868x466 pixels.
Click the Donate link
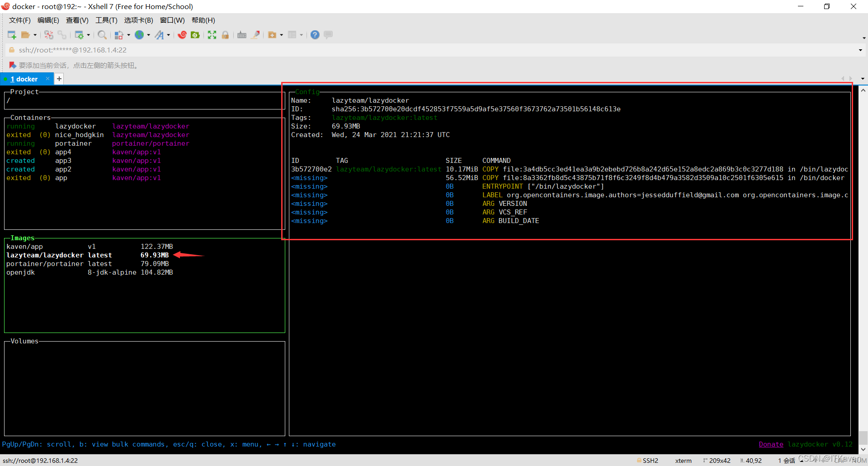(771, 444)
